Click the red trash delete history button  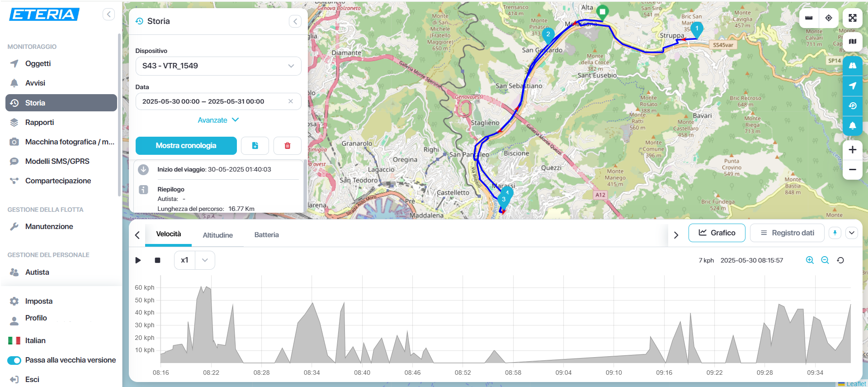287,146
